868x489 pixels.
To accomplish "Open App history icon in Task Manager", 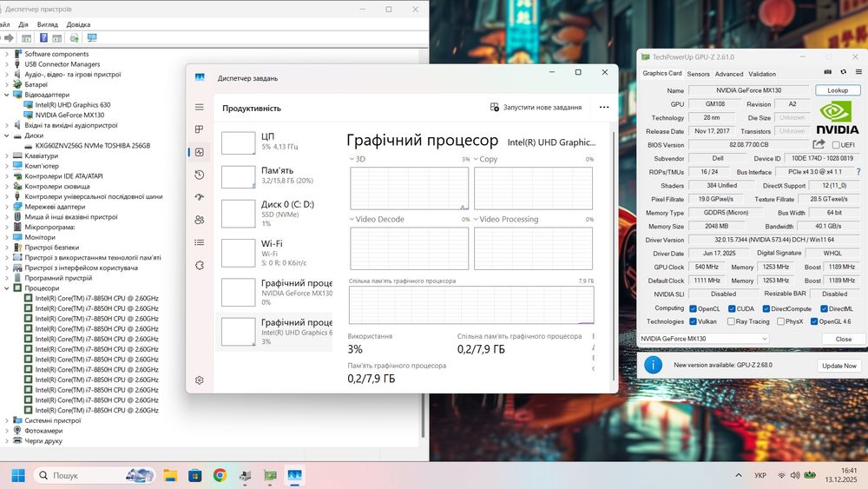I will pyautogui.click(x=200, y=175).
